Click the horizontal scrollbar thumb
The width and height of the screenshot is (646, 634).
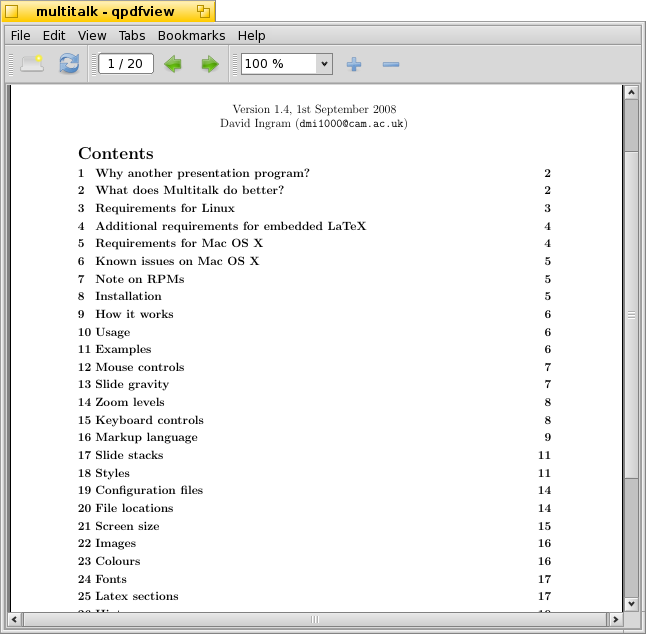pyautogui.click(x=315, y=619)
